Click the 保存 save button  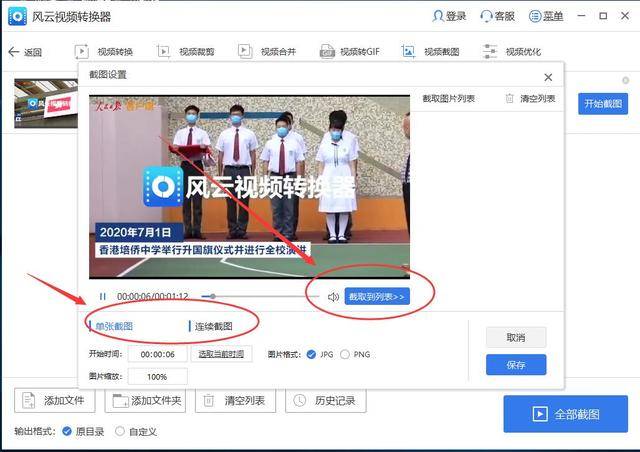click(x=516, y=365)
